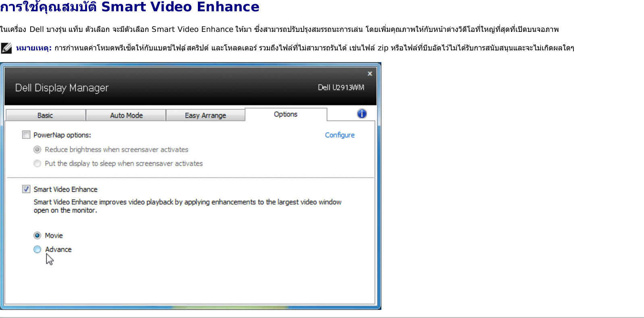
Task: Click the Thai page heading Smart Video Enhance
Action: (130, 7)
